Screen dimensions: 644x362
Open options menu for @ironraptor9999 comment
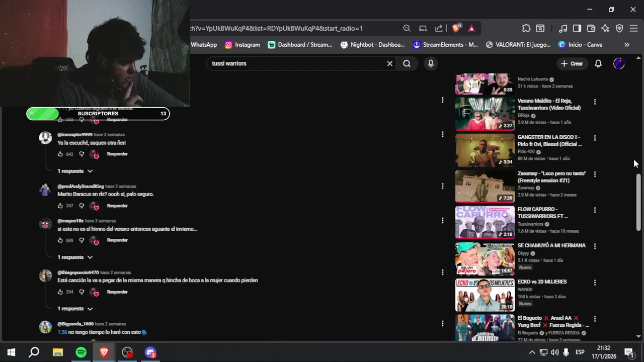point(442,134)
